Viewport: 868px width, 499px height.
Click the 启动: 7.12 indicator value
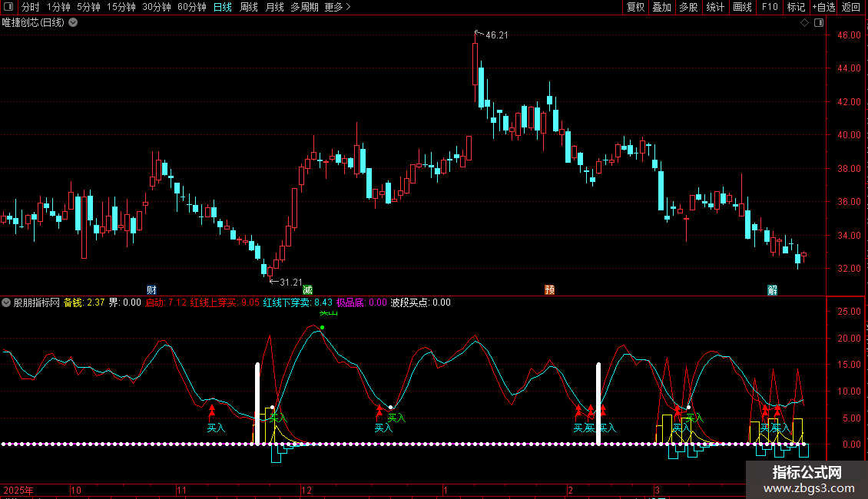coord(166,302)
